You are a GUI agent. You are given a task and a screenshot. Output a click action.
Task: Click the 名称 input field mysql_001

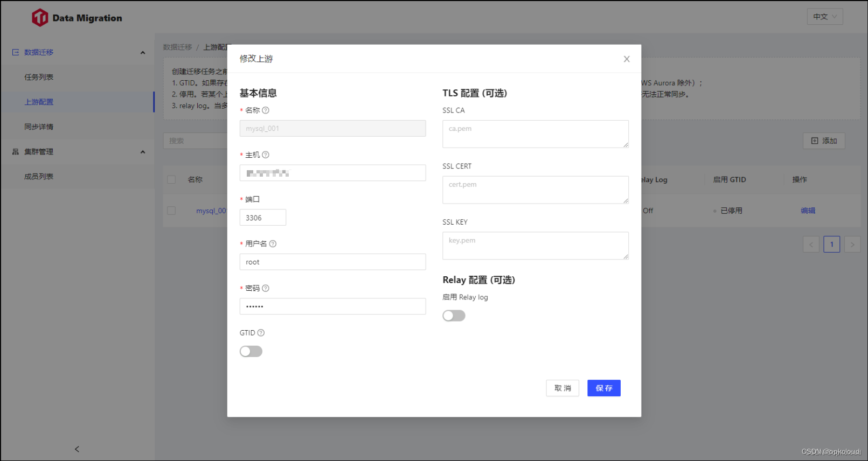click(333, 129)
